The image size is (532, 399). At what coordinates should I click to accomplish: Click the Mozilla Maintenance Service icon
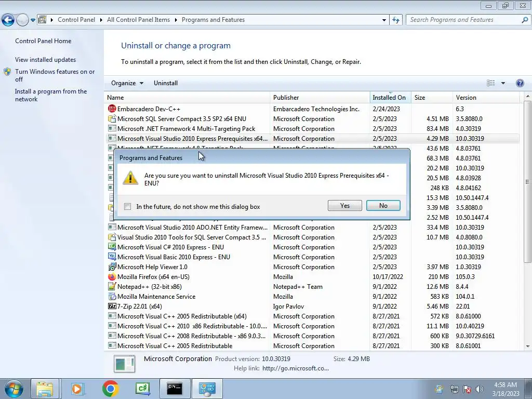[112, 296]
